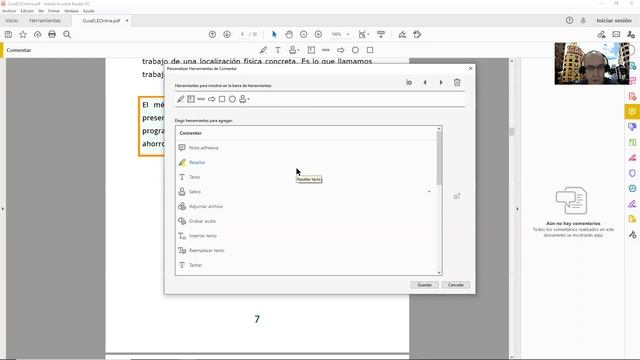This screenshot has height=360, width=640.
Task: Click the page number input field
Action: (x=242, y=34)
